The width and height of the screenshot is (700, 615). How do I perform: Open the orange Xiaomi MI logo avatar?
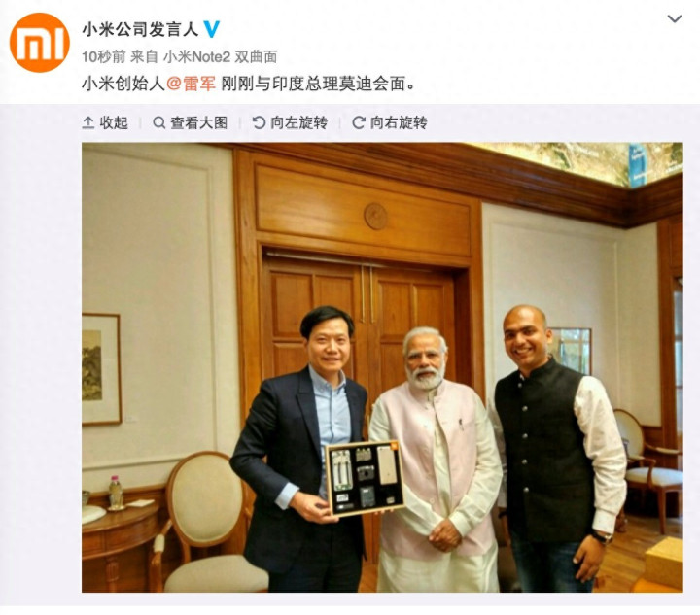(x=40, y=43)
